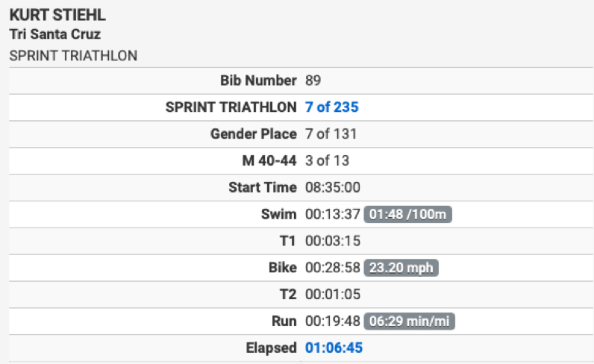The image size is (594, 364).
Task: Select the Swim time 00:13:37
Action: (x=333, y=214)
